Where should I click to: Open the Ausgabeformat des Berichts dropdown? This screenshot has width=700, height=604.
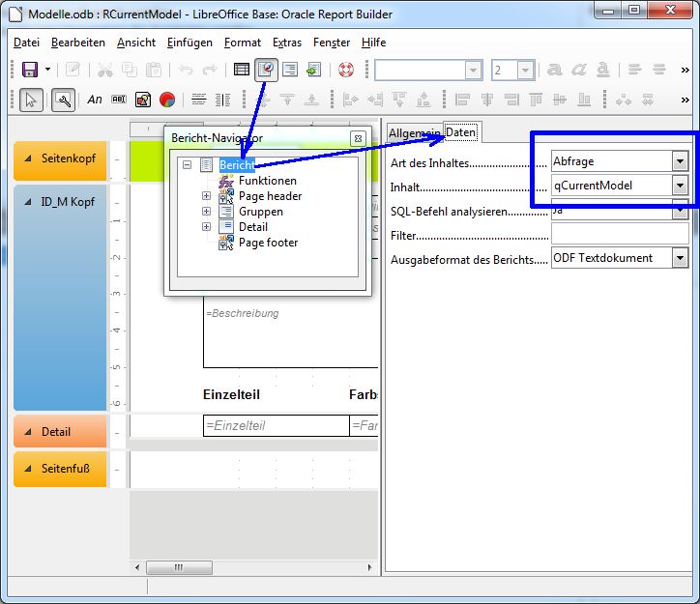tap(680, 258)
